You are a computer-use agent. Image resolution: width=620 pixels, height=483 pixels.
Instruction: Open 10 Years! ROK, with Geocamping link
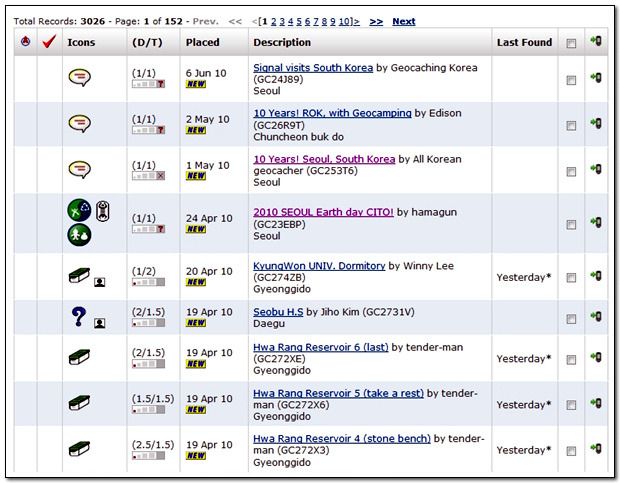tap(332, 113)
